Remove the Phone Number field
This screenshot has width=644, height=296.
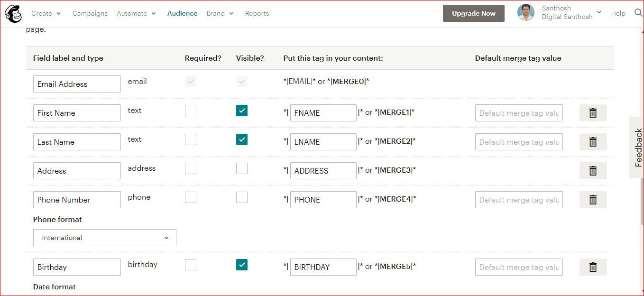[x=593, y=200]
